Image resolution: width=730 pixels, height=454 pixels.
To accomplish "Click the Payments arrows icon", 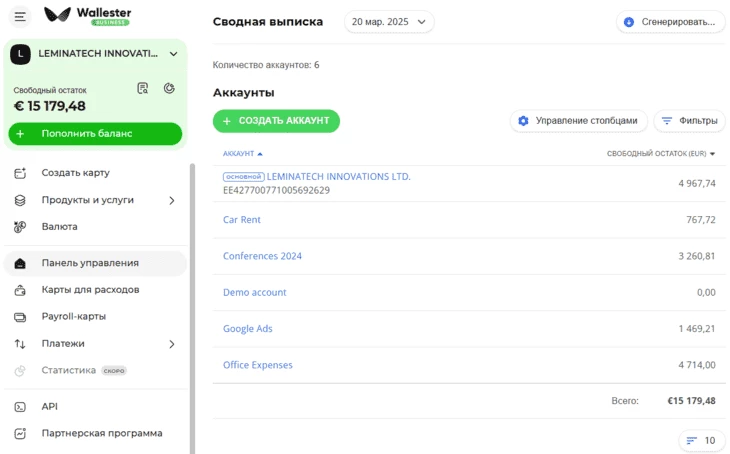I will 20,344.
